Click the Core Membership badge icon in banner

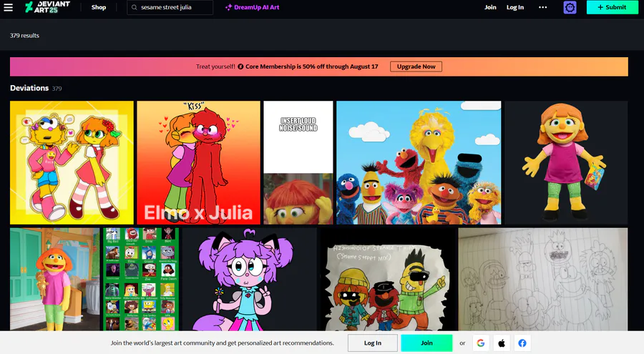(x=240, y=67)
